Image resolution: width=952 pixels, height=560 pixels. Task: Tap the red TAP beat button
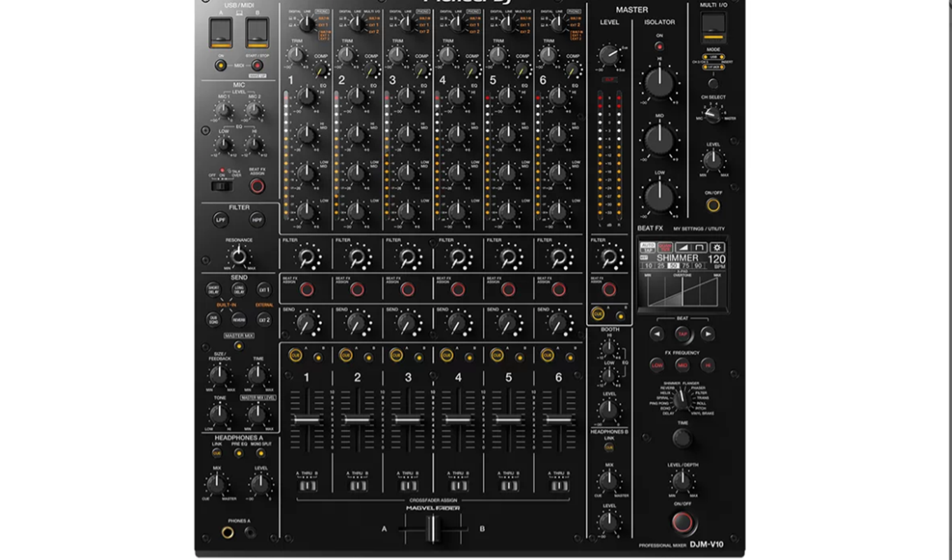682,334
